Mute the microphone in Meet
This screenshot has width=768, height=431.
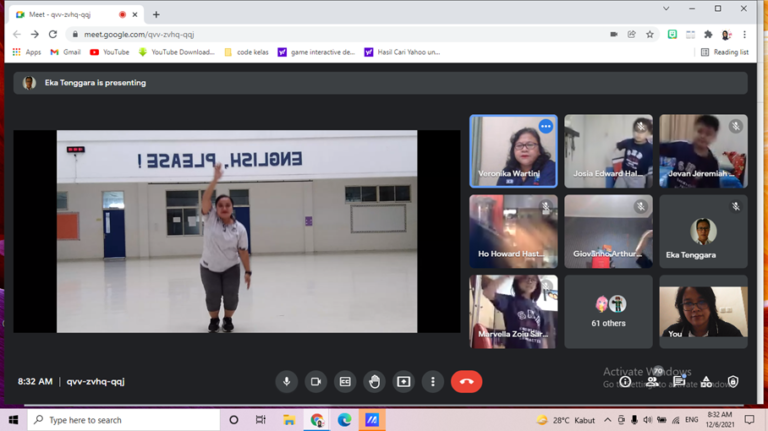(x=287, y=381)
